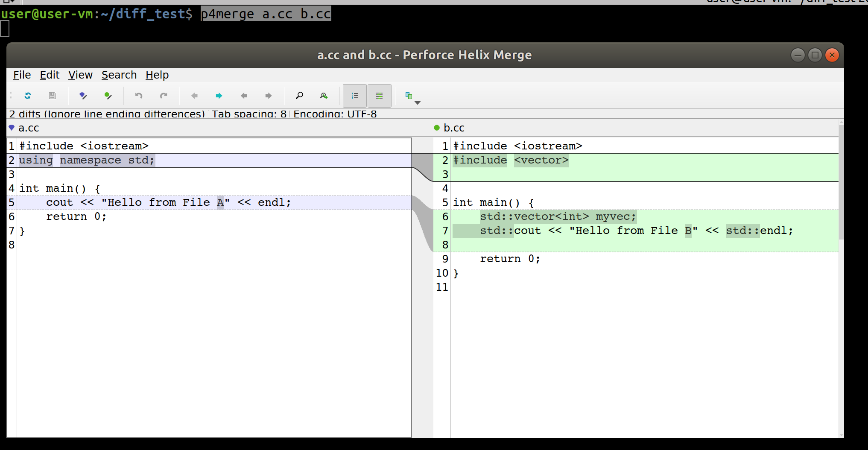Go to the next diff arrow icon
This screenshot has width=868, height=450.
pos(219,96)
